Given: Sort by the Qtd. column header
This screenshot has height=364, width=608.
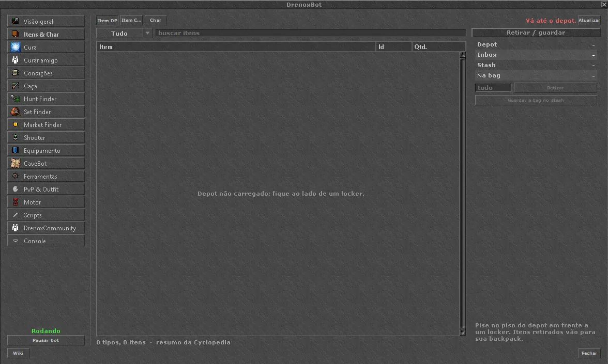Looking at the screenshot, I should [x=438, y=47].
